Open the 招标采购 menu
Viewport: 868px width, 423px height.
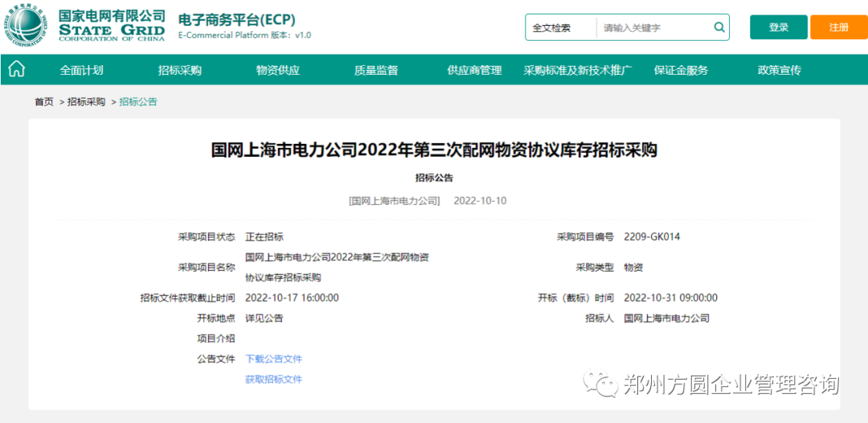point(180,70)
